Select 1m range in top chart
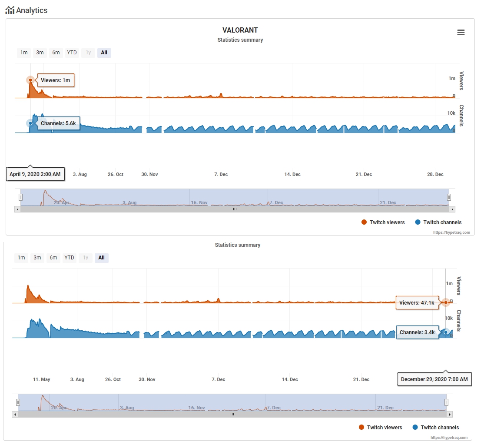 click(x=23, y=53)
